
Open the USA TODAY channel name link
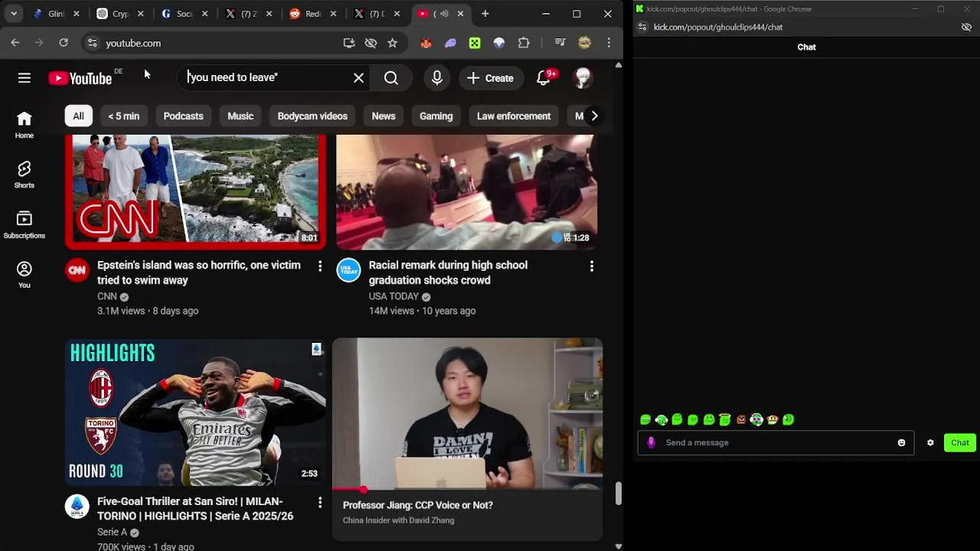tap(394, 297)
